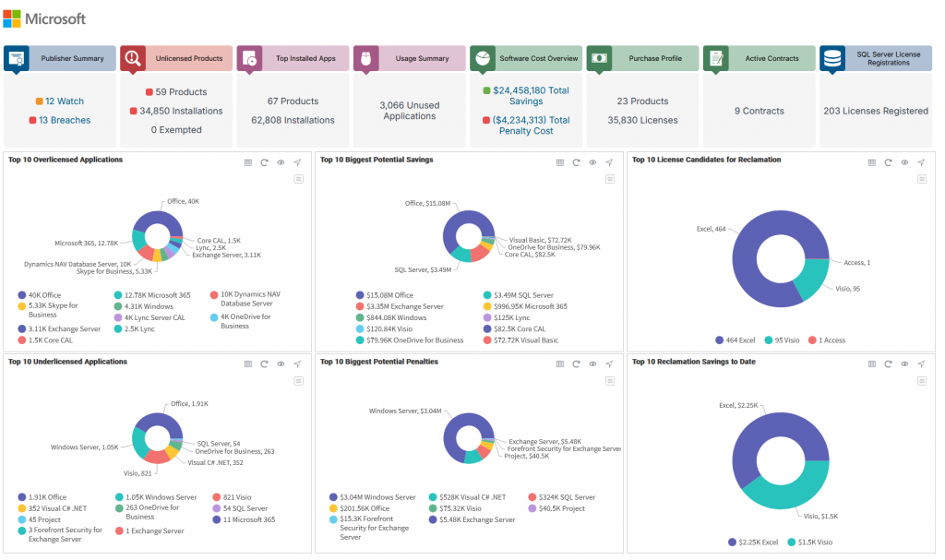Open chart menu in Top 10 Underlicensed Applications
Screen dimensions: 945x560
pyautogui.click(x=298, y=380)
